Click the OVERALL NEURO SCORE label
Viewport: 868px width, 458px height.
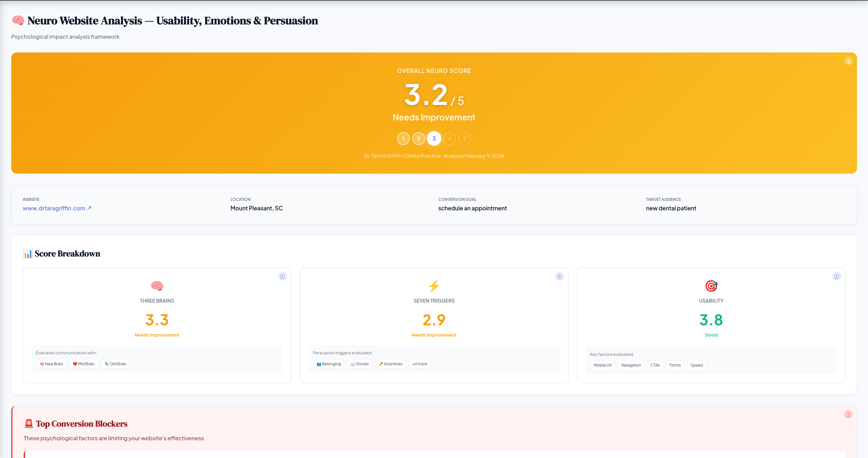point(434,71)
